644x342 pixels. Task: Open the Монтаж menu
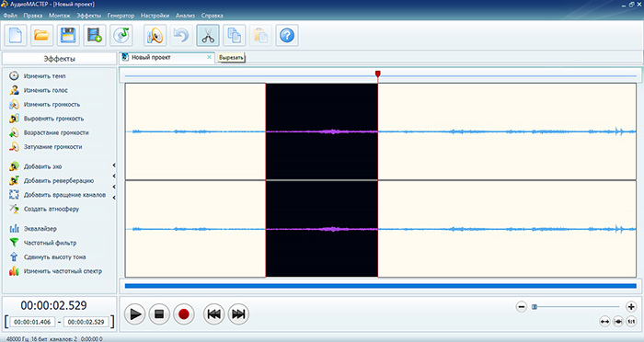pos(60,16)
